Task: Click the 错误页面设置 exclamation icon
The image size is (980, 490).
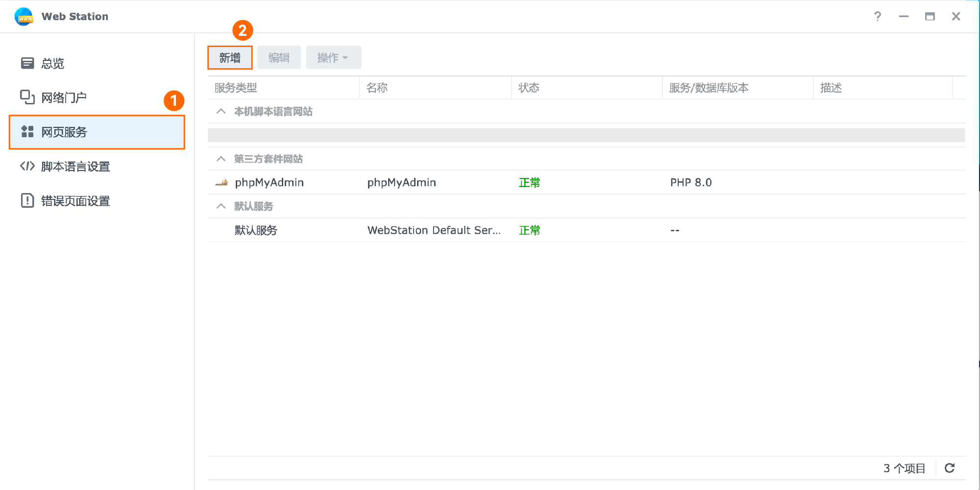Action: coord(27,201)
